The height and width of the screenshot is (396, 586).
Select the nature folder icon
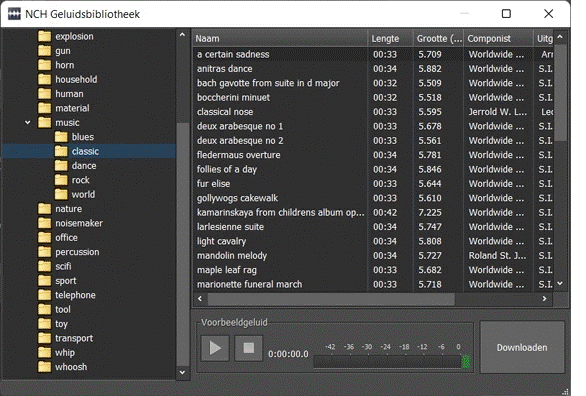(44, 209)
